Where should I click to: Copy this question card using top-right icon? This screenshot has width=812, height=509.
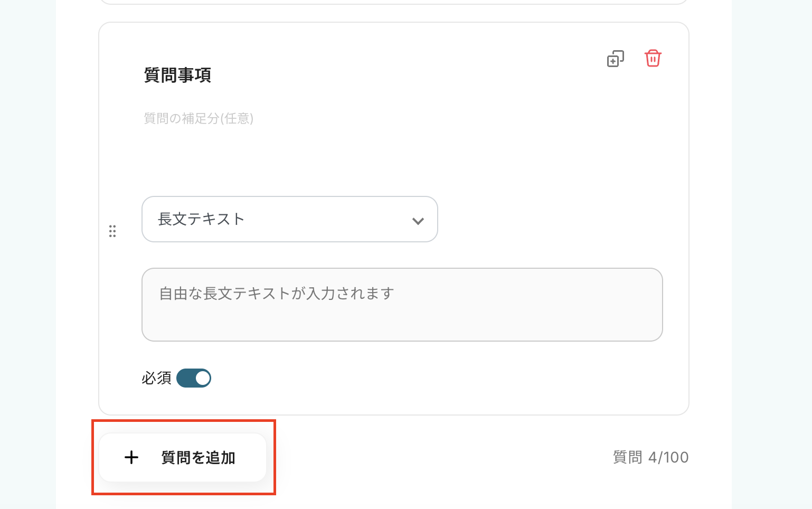pyautogui.click(x=615, y=59)
